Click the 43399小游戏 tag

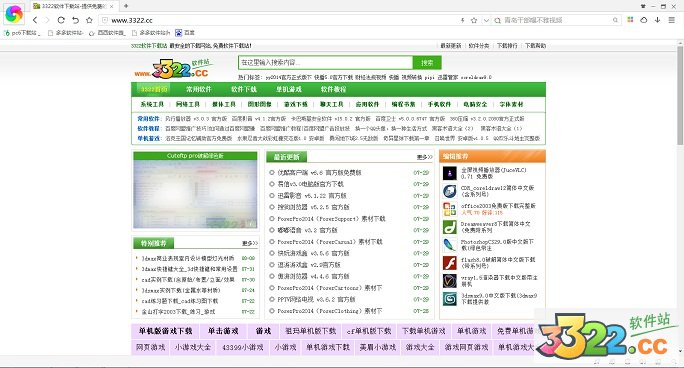[243, 348]
